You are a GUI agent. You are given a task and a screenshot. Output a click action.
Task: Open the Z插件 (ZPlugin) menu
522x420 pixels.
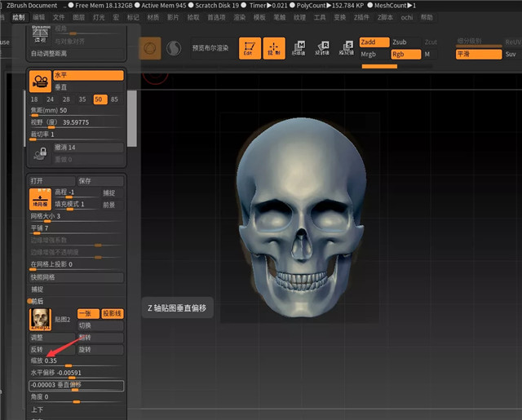[x=361, y=17]
